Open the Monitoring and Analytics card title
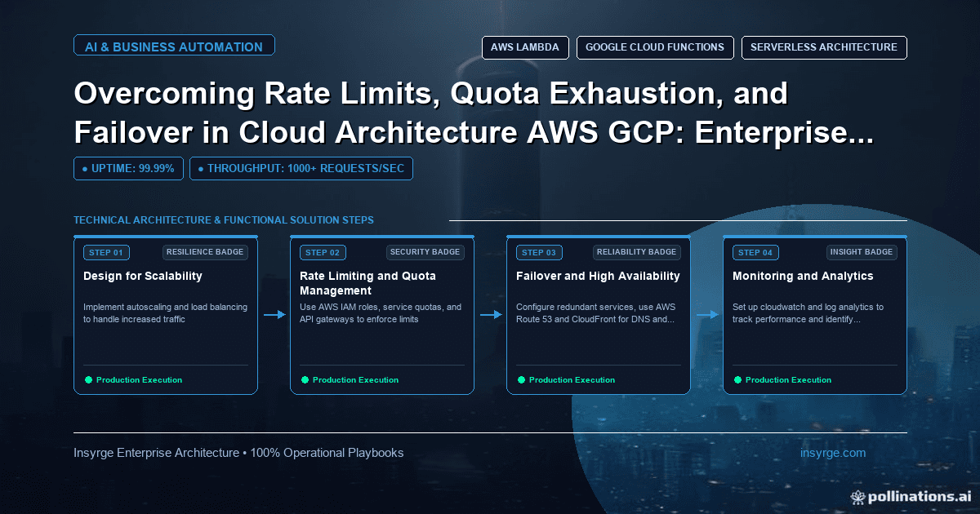The height and width of the screenshot is (514, 980). [803, 276]
